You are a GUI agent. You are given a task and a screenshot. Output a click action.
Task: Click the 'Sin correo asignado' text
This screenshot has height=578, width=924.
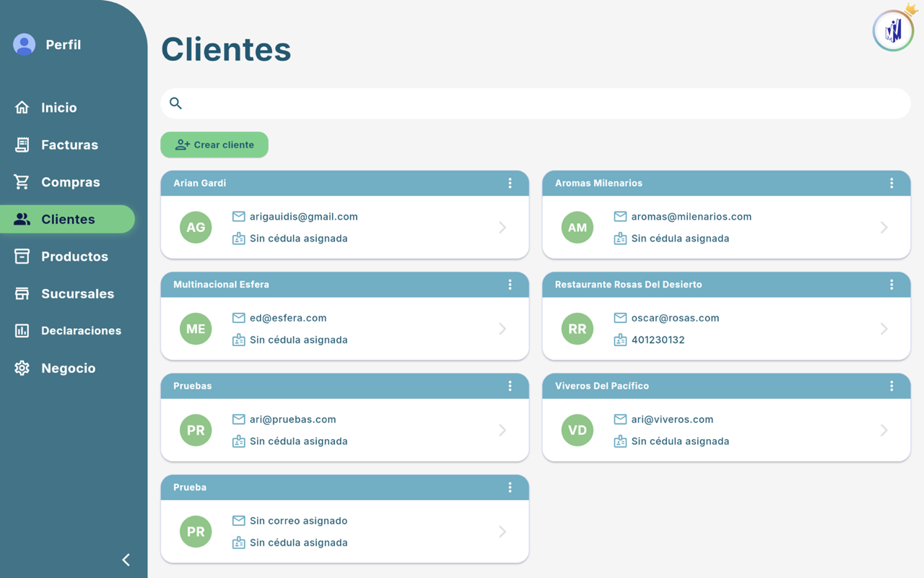[x=298, y=521]
